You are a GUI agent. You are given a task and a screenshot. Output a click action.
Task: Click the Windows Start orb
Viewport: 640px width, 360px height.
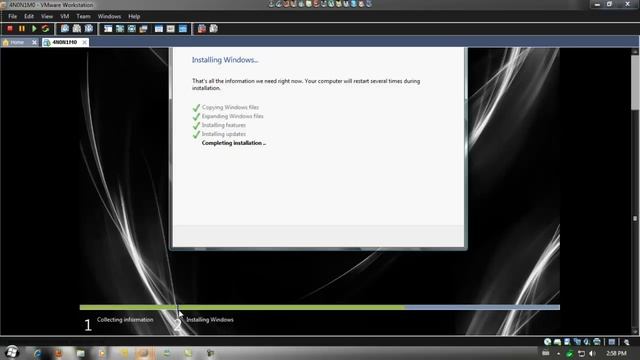pyautogui.click(x=12, y=352)
